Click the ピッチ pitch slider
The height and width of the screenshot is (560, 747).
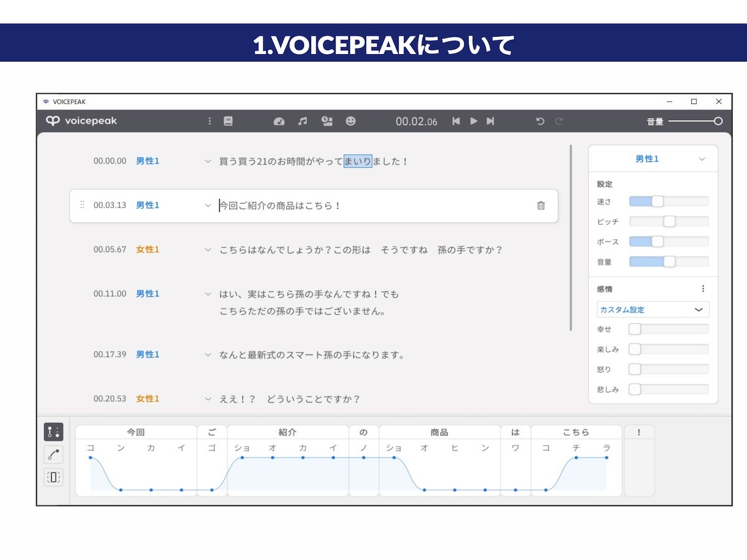tap(669, 222)
